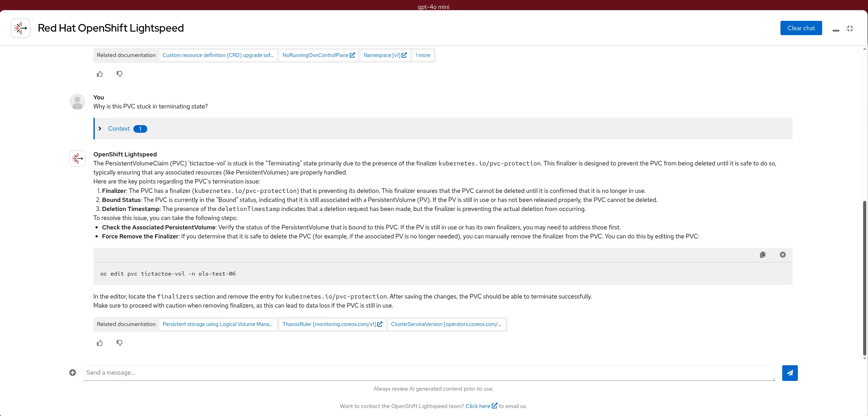Open Persistent storage using Logical Volume Manager link
868x416 pixels.
[218, 324]
